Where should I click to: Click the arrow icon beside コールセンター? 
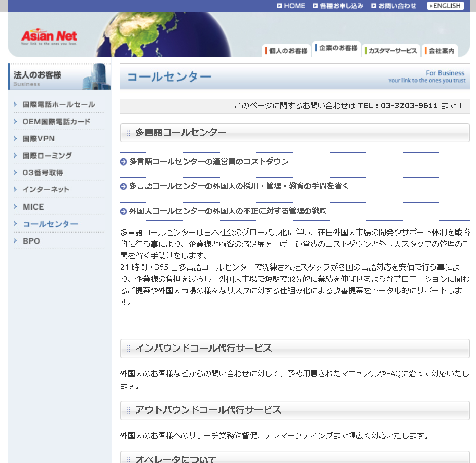tap(15, 223)
